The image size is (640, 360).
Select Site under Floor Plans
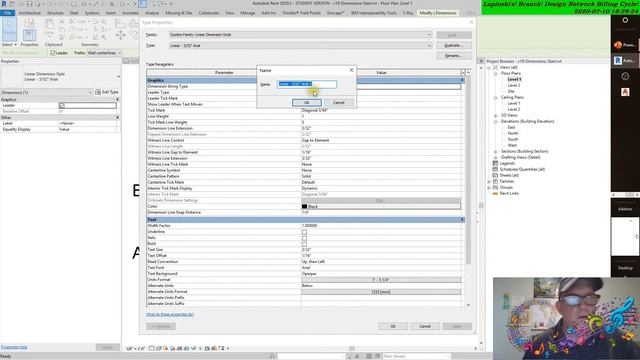pos(511,91)
